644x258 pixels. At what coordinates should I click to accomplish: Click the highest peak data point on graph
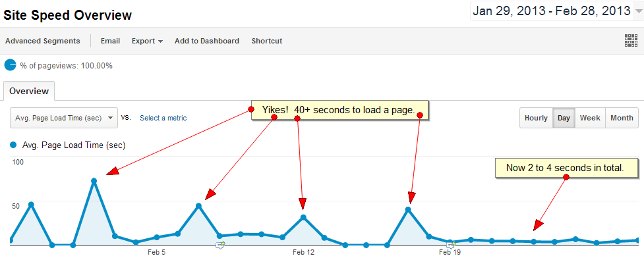tap(94, 181)
